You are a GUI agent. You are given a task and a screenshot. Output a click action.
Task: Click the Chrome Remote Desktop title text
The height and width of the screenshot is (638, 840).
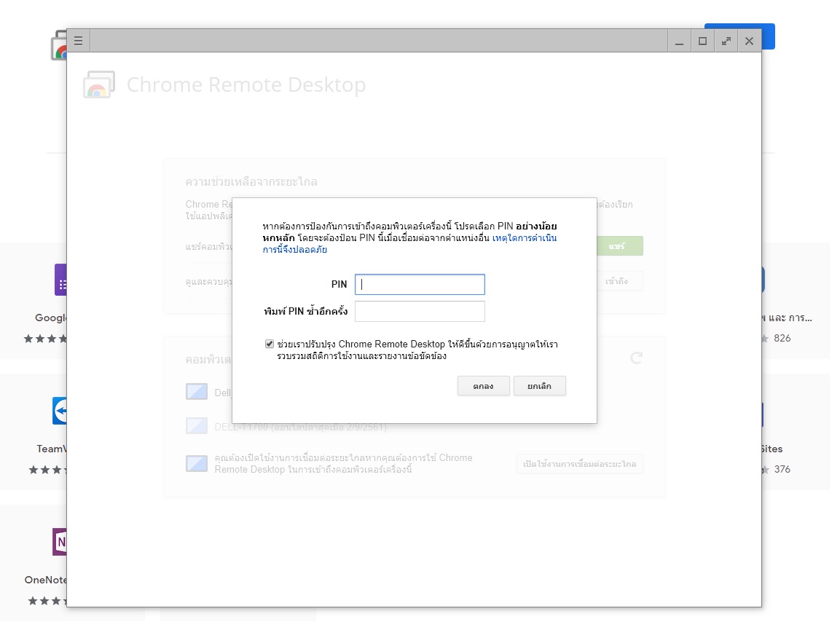tap(246, 84)
